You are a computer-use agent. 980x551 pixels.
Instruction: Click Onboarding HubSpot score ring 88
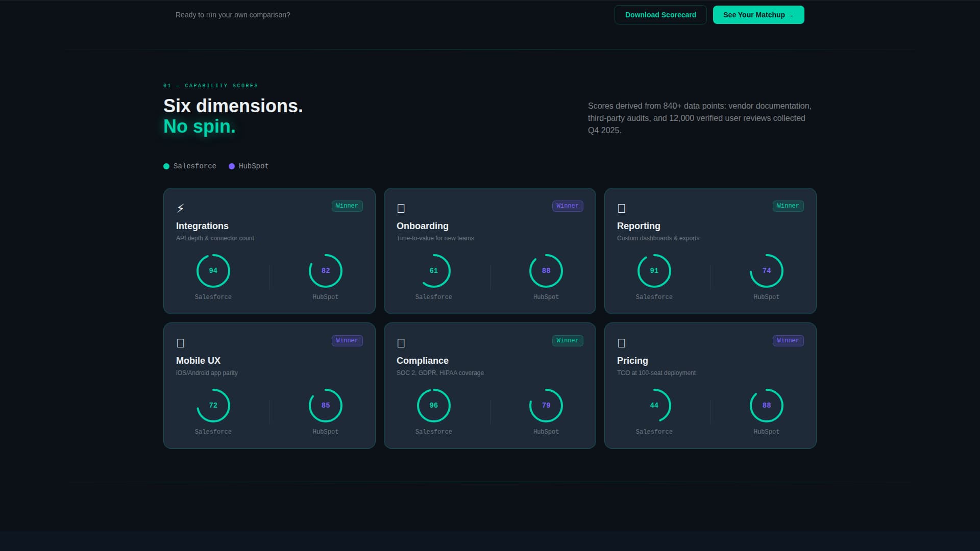pyautogui.click(x=546, y=271)
